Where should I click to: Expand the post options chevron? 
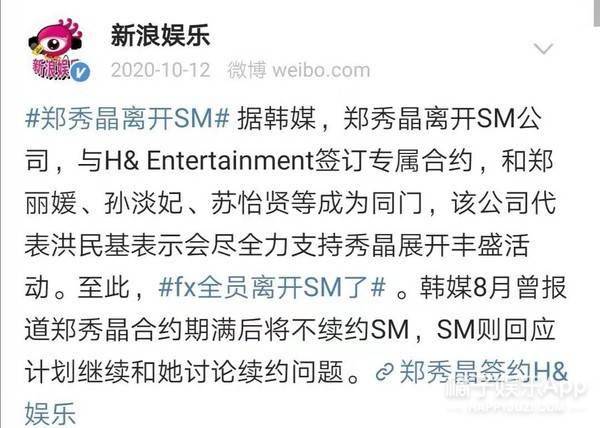543,49
